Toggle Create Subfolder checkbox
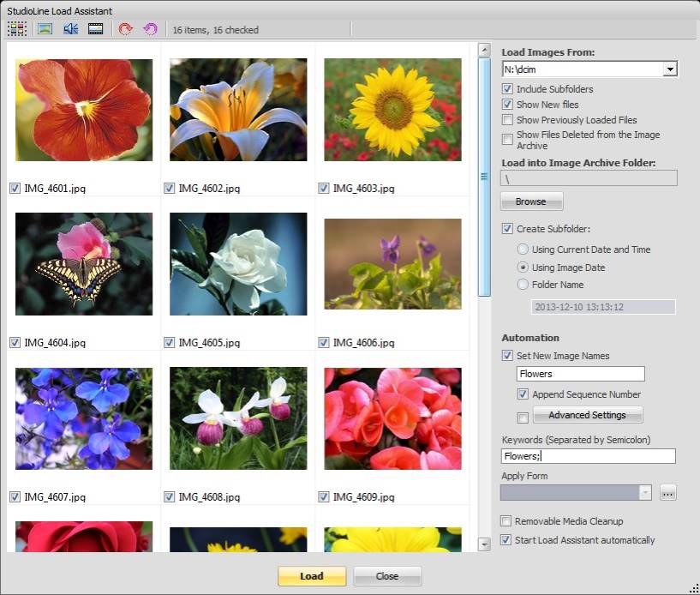700x595 pixels. pos(507,229)
